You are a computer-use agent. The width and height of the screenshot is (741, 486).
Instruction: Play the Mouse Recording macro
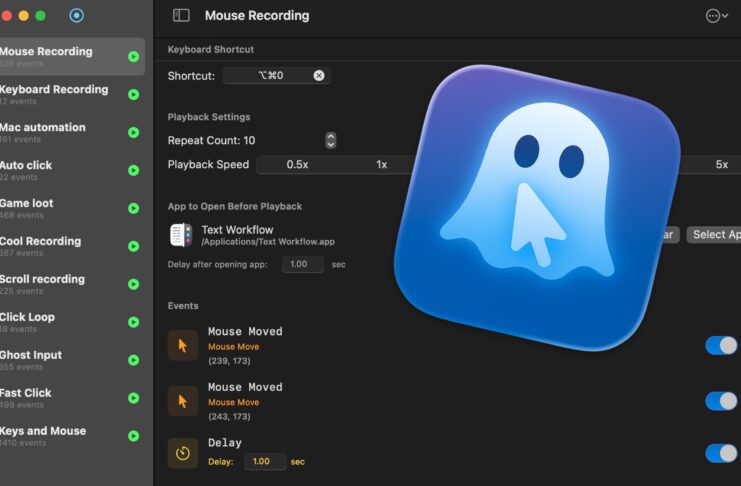pyautogui.click(x=134, y=57)
